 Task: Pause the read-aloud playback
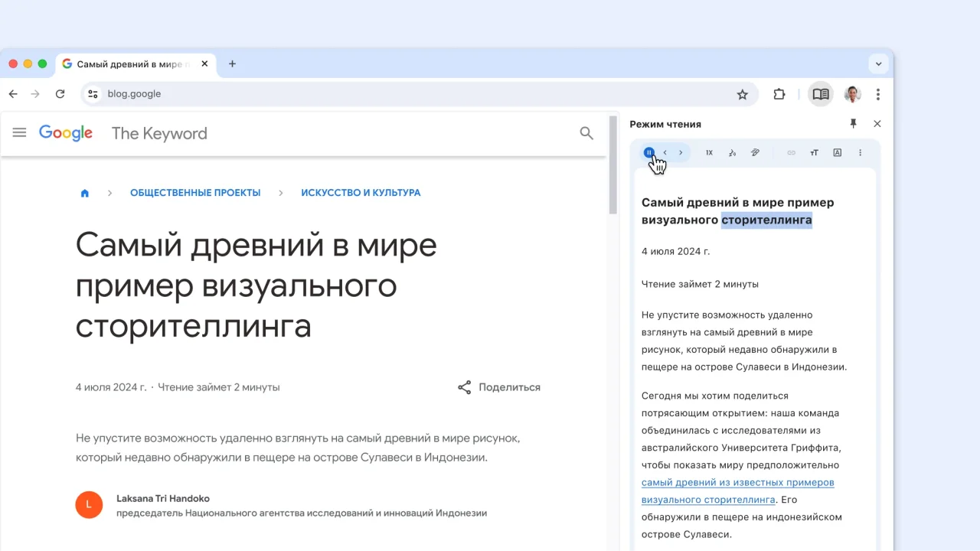(x=649, y=152)
